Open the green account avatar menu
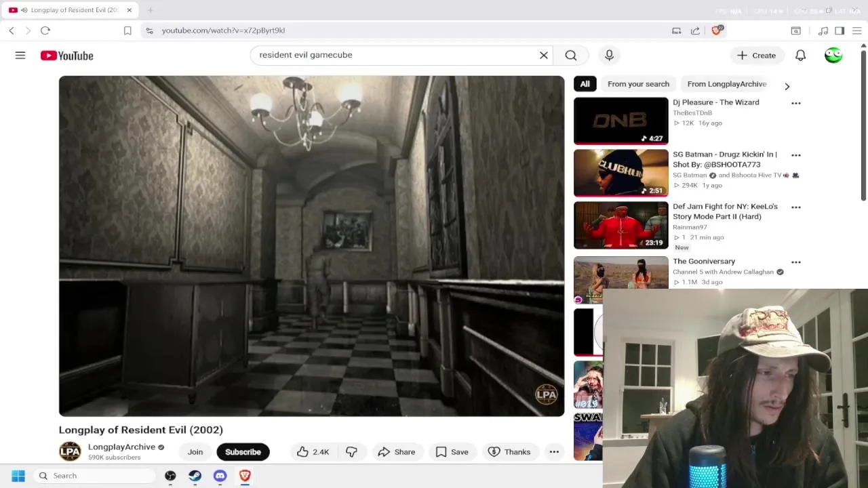This screenshot has height=488, width=868. [x=833, y=56]
